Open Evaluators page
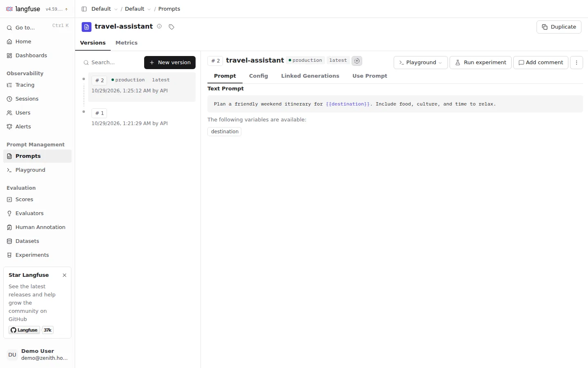Screen dimensions: 588x368 coord(38,213)
